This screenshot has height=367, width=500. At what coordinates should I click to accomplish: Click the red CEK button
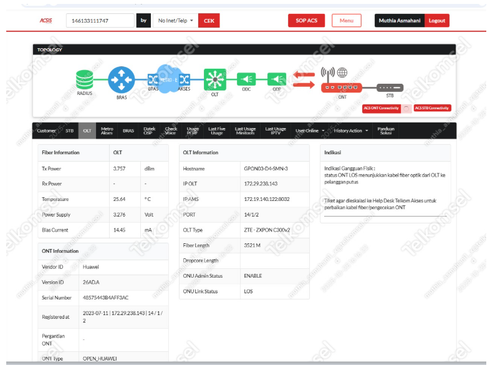(209, 21)
